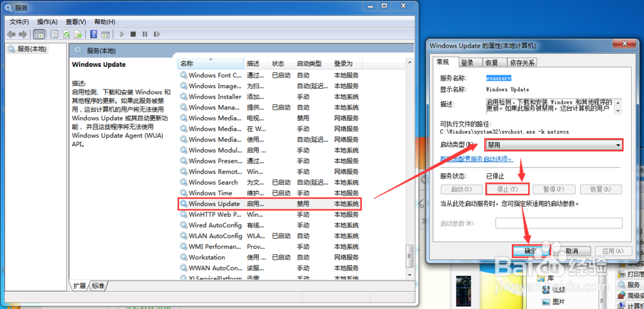This screenshot has height=309, width=644.
Task: Click the 图片 icon in the background explorer
Action: point(545,302)
